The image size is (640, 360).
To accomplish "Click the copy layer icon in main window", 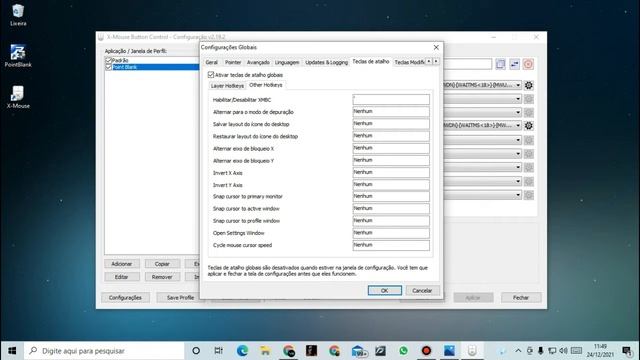I will (x=500, y=64).
